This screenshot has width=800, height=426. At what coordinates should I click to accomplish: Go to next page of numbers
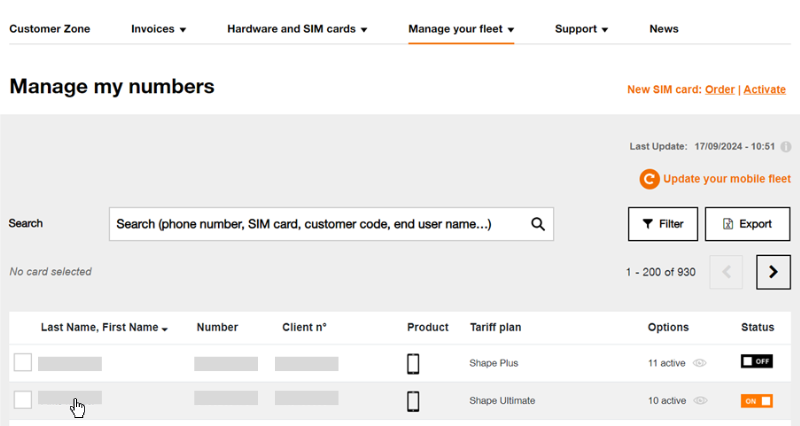click(x=773, y=272)
